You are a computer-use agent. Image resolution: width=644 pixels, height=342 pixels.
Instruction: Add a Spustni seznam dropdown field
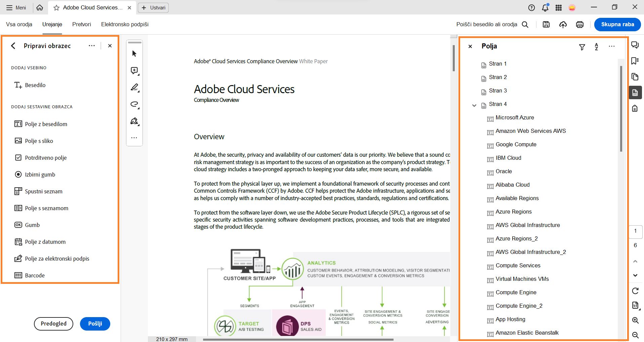[38, 191]
